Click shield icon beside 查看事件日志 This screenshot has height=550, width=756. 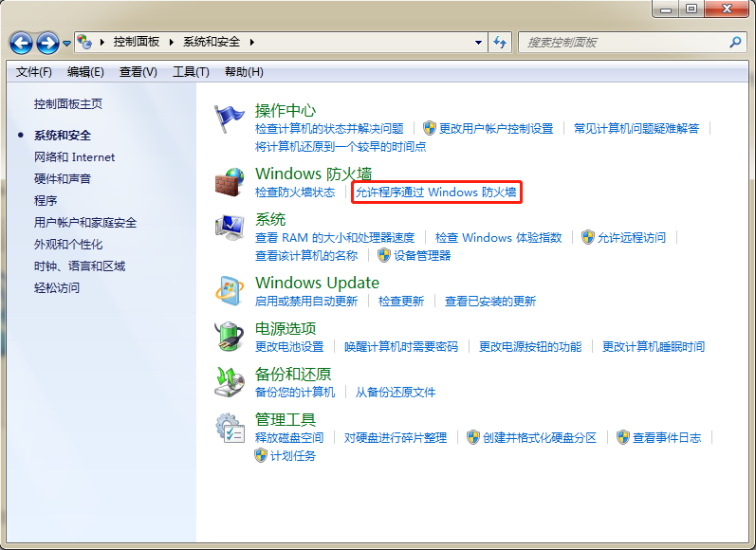tap(623, 437)
